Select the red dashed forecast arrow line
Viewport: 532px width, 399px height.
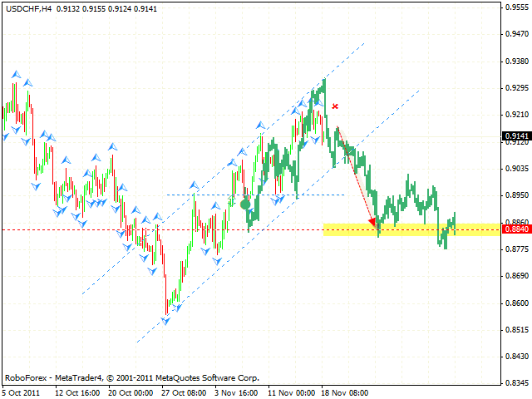[355, 176]
